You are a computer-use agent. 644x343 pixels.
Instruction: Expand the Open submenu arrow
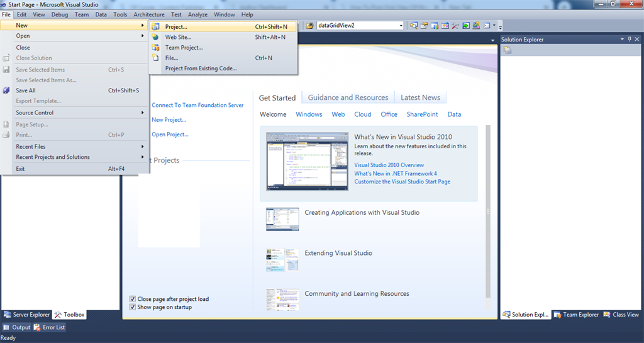coord(143,36)
